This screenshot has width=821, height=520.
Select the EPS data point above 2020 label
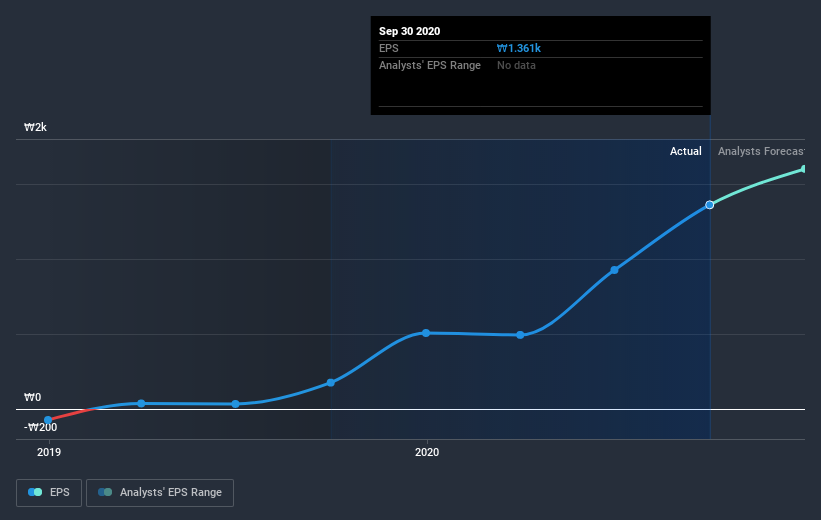point(426,333)
